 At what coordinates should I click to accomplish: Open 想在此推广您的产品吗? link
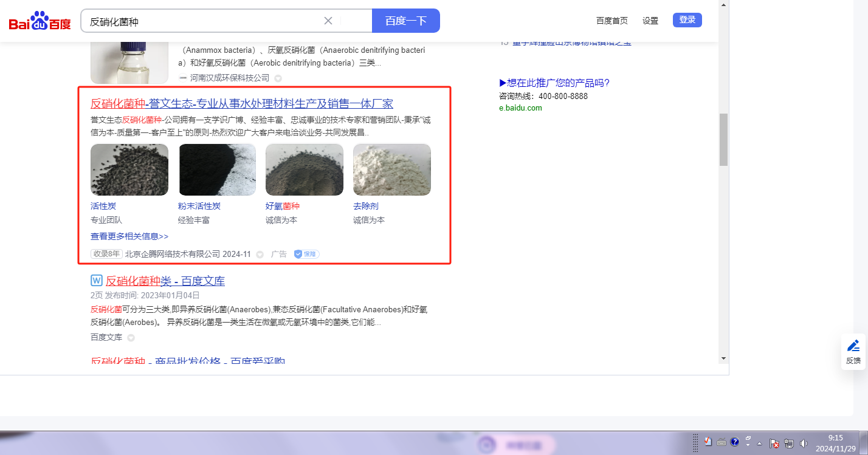coord(554,83)
